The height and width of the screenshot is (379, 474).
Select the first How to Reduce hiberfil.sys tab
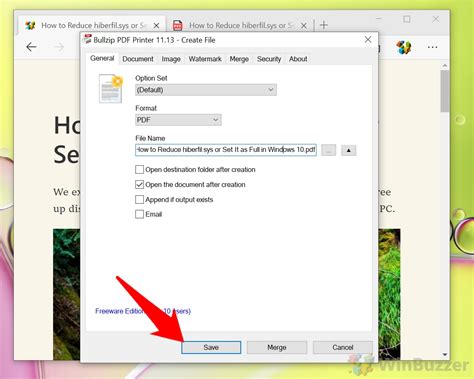pyautogui.click(x=92, y=25)
